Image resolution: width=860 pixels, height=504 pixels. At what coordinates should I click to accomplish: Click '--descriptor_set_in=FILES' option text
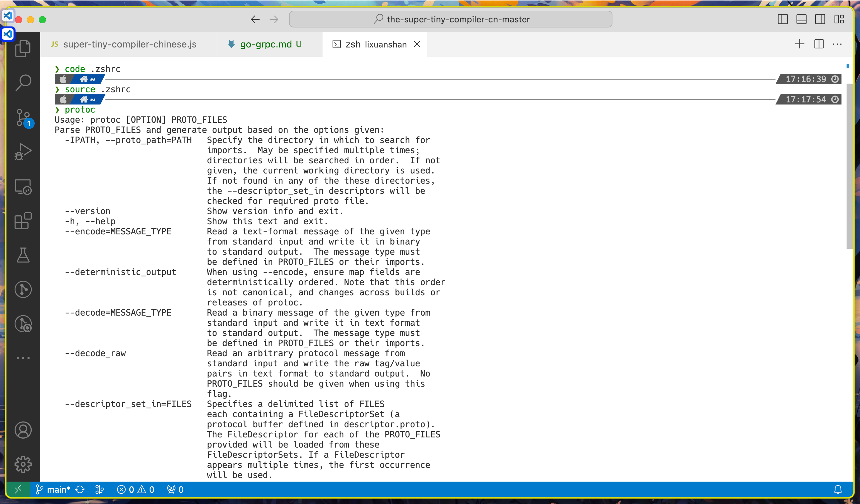[x=128, y=404]
